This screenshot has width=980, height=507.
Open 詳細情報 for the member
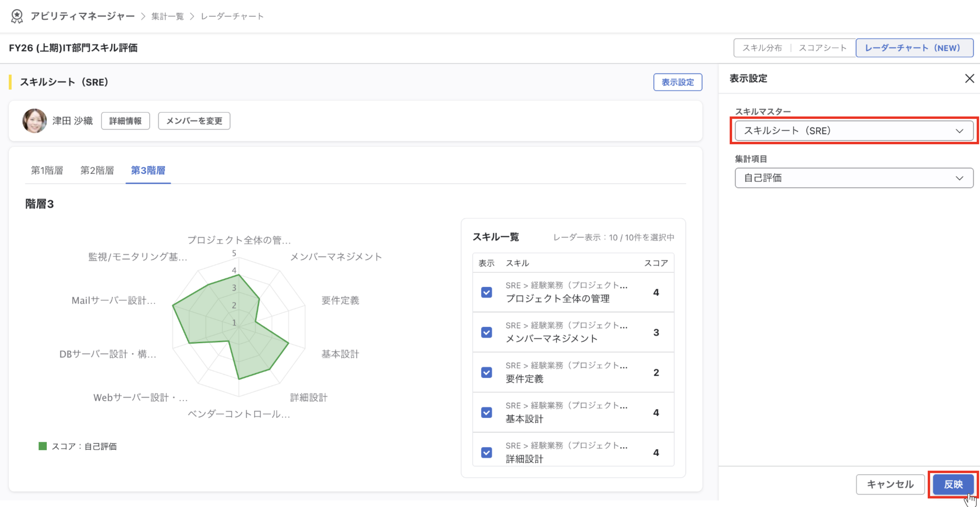click(125, 121)
